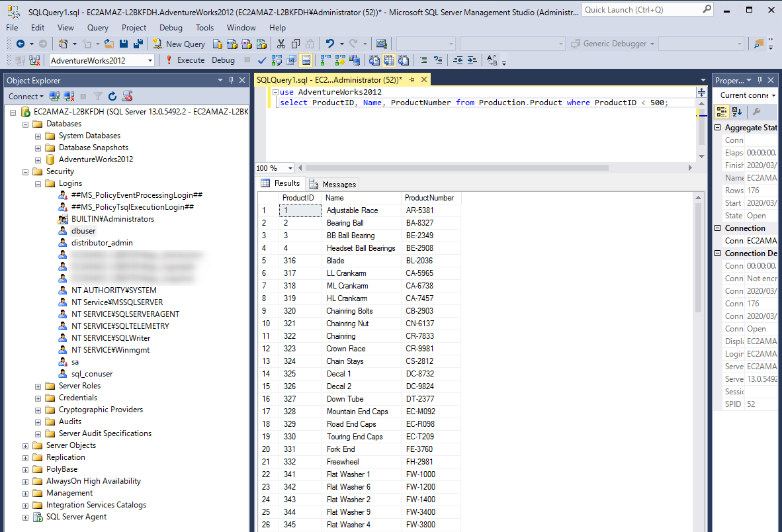This screenshot has width=782, height=532.
Task: Click the Undo arrow icon
Action: [330, 44]
